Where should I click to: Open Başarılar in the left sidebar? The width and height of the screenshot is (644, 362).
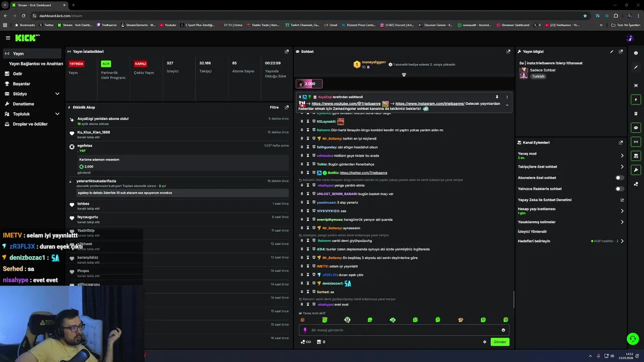coord(32,83)
